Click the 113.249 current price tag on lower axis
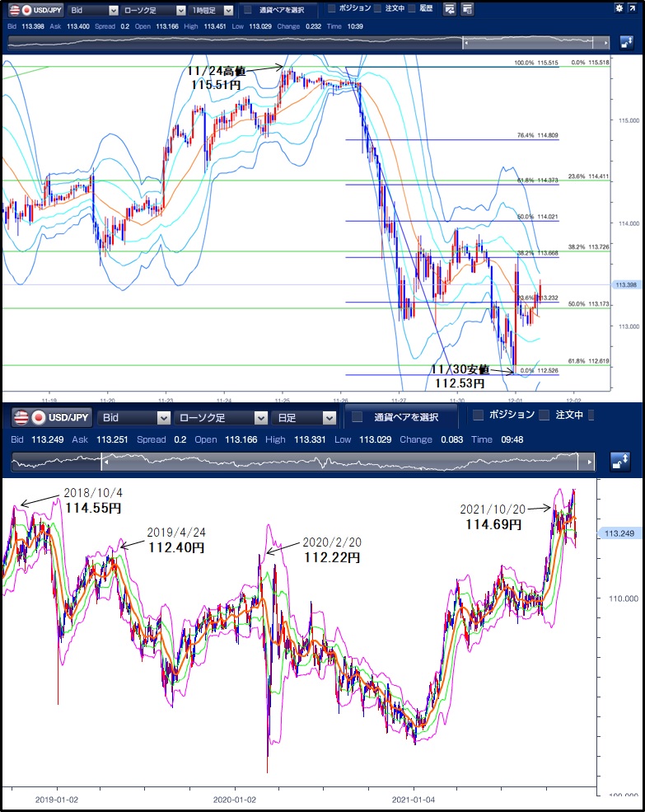The width and height of the screenshot is (645, 812). [619, 533]
